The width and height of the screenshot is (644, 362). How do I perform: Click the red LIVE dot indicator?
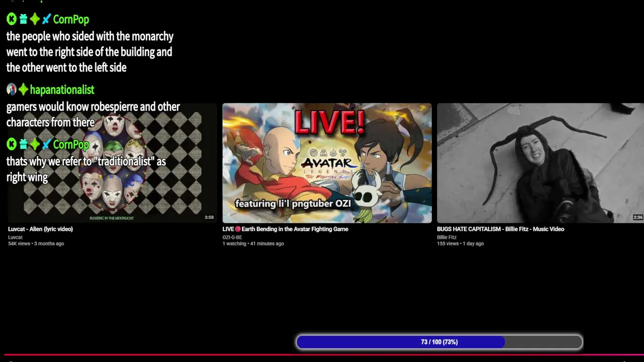click(x=238, y=229)
